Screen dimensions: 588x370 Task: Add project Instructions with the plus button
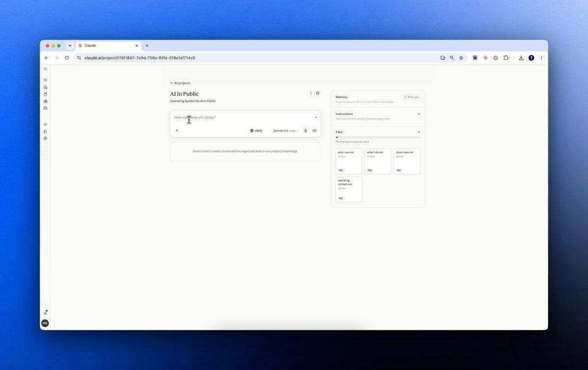[x=418, y=114]
